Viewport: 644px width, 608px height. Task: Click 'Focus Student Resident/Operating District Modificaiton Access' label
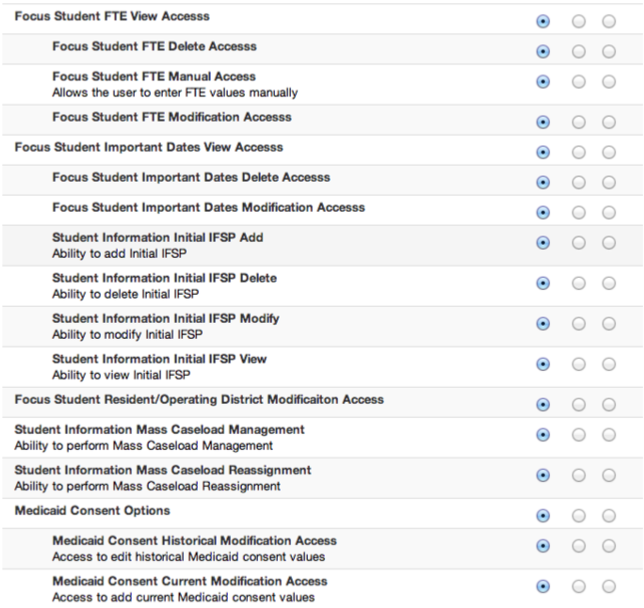click(x=199, y=400)
